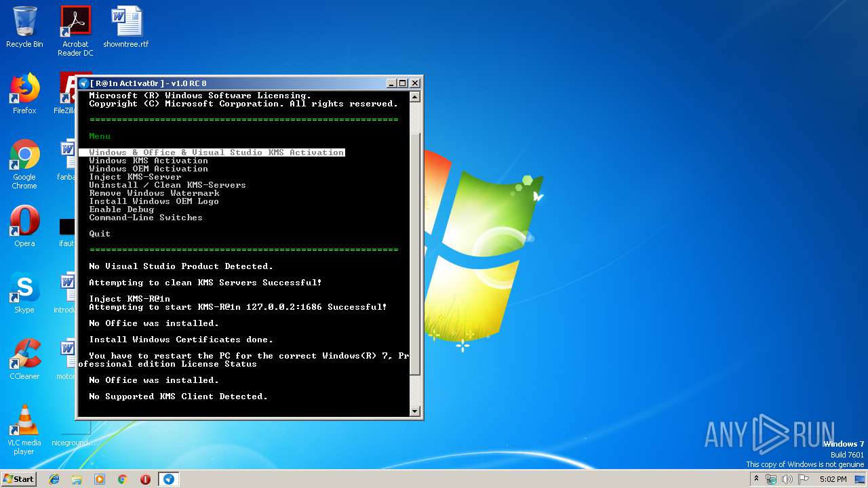Launch Acrobat Reader DC from desktop
The width and height of the screenshot is (868, 488).
(75, 31)
